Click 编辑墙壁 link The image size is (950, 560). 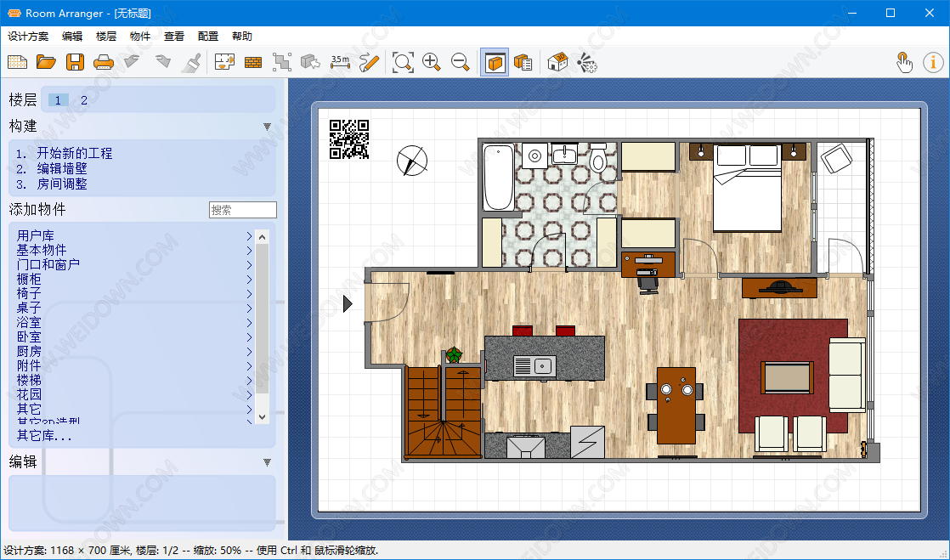tap(62, 168)
